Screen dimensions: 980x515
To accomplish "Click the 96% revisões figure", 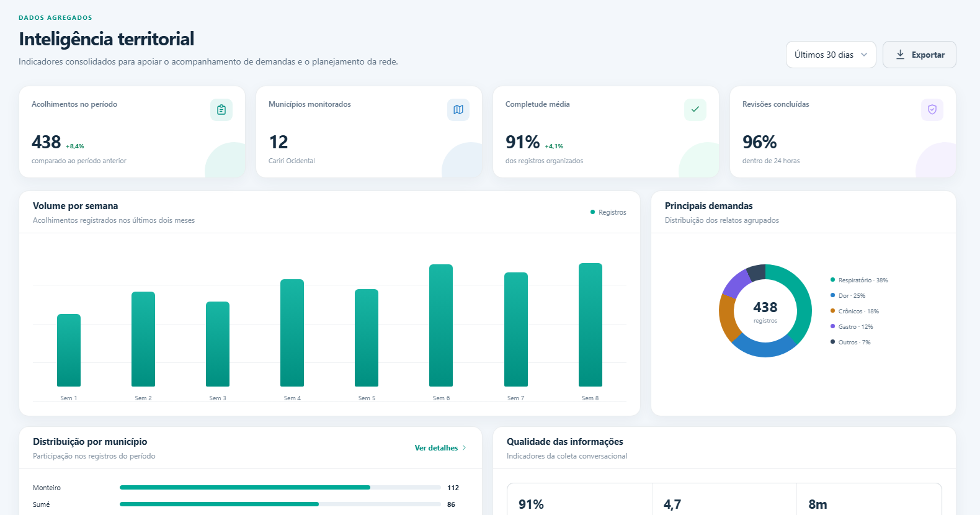I will pyautogui.click(x=760, y=142).
